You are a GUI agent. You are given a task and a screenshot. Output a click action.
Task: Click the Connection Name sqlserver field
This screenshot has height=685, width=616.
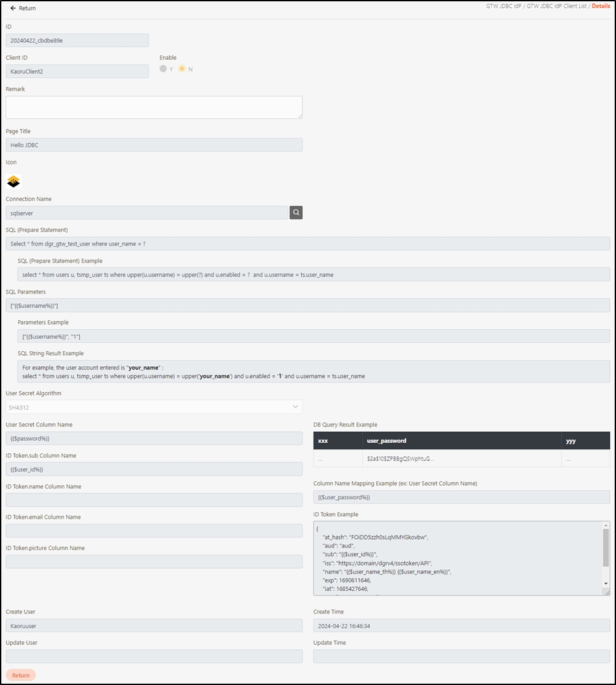tap(147, 212)
